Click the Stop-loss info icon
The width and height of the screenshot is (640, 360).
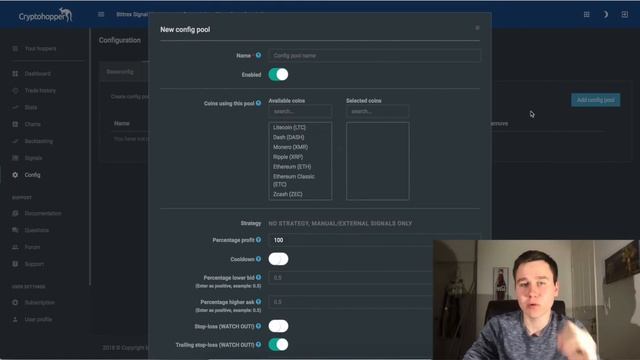[x=258, y=326]
